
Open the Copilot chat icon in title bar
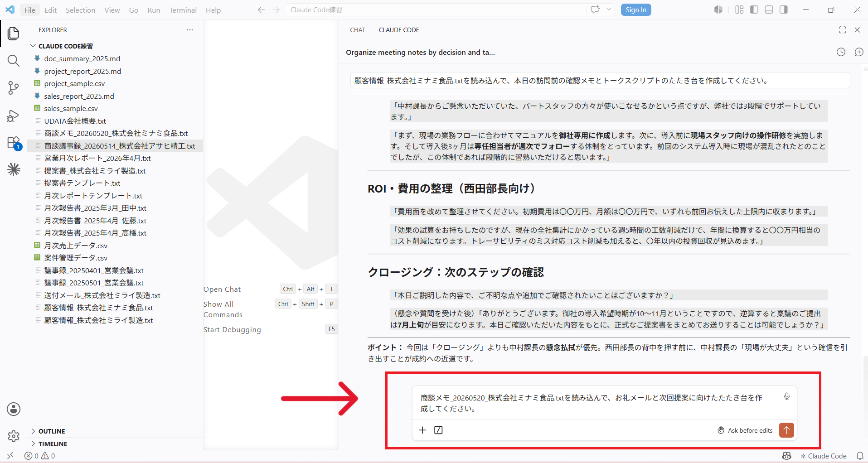[595, 10]
